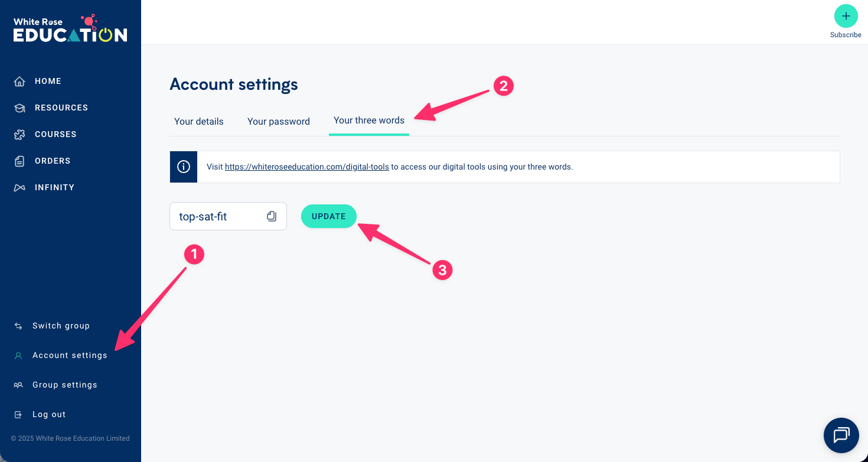The image size is (868, 462).
Task: Open the Your password tab
Action: 279,121
